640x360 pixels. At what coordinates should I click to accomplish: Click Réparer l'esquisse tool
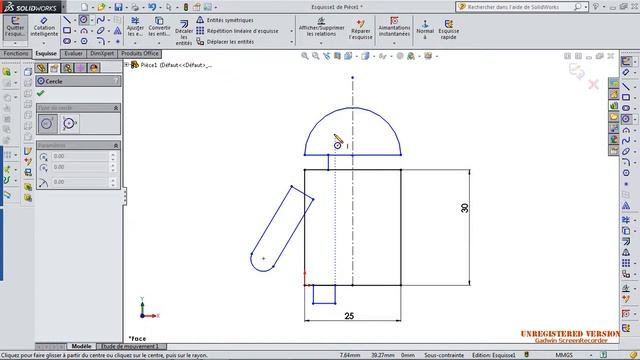click(360, 29)
